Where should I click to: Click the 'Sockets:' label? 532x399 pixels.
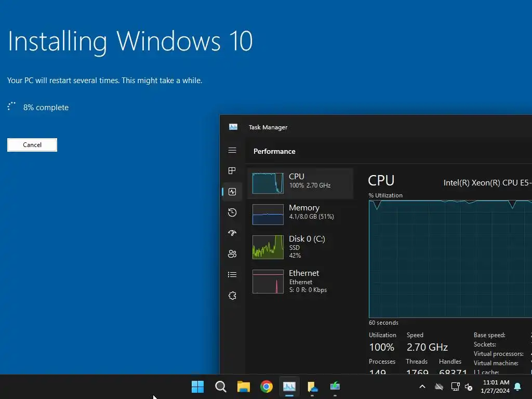(x=485, y=344)
